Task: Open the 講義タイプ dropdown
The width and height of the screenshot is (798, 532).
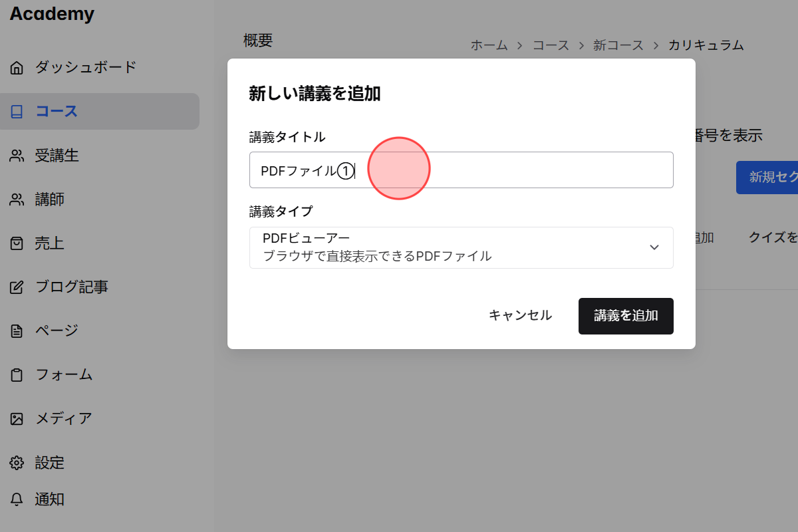Action: click(x=462, y=247)
